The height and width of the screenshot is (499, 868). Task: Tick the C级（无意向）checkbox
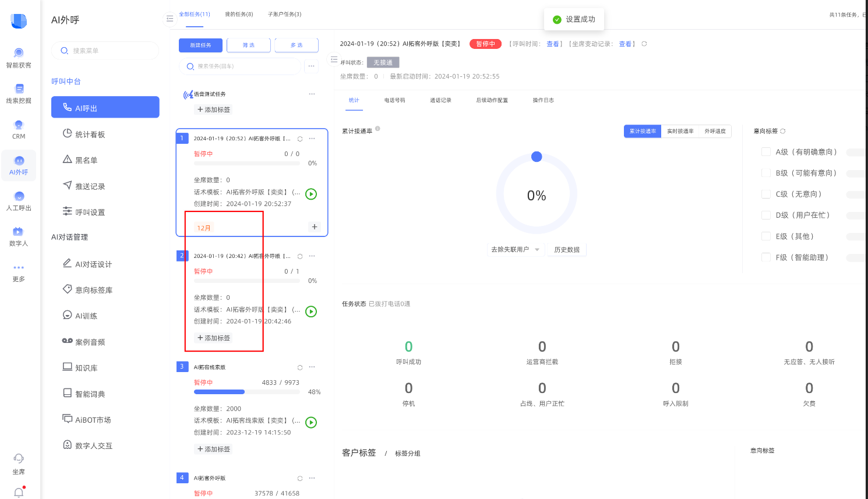[x=766, y=194]
